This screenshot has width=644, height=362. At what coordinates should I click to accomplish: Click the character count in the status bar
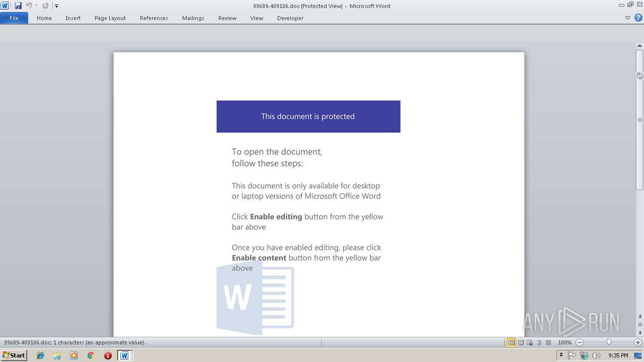pos(74,342)
